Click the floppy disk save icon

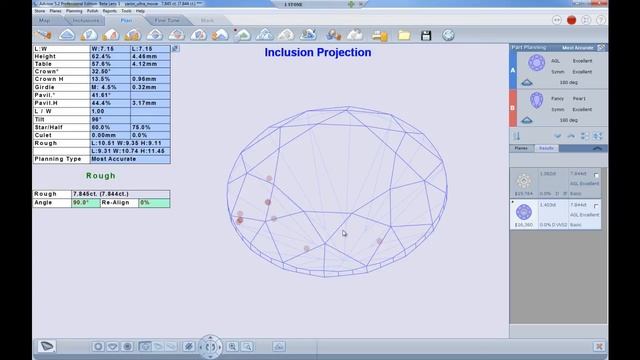(x=426, y=36)
